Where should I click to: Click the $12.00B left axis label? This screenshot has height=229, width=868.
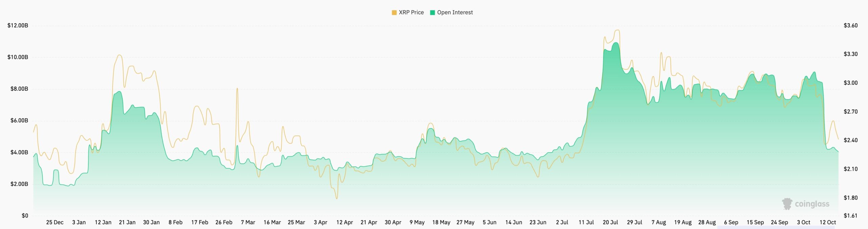18,26
